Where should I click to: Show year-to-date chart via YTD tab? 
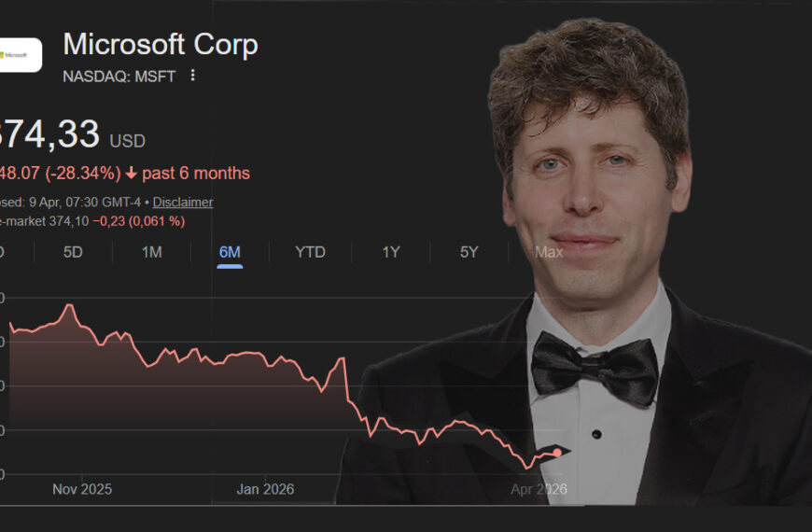click(310, 252)
